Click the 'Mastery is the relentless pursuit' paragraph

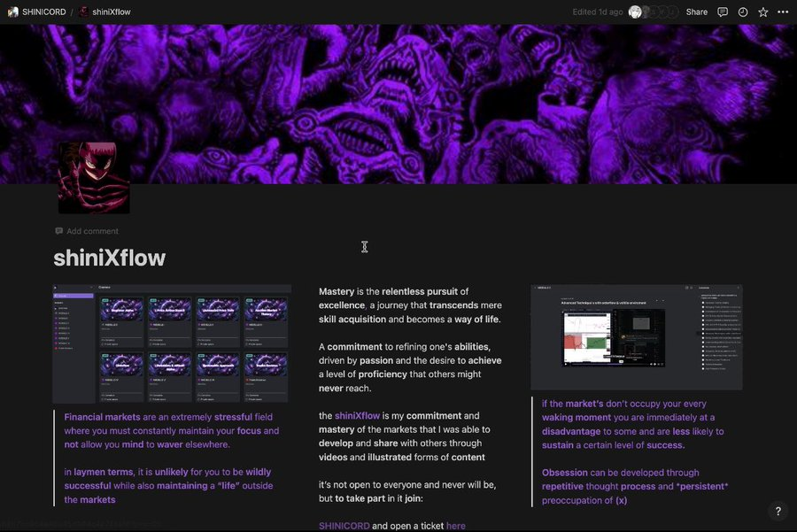[410, 305]
